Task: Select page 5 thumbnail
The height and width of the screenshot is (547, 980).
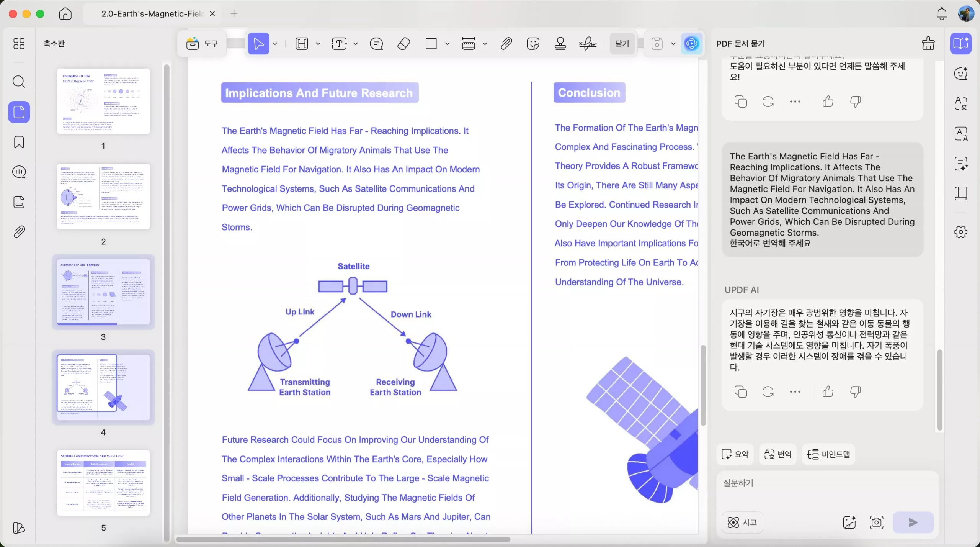Action: tap(103, 483)
